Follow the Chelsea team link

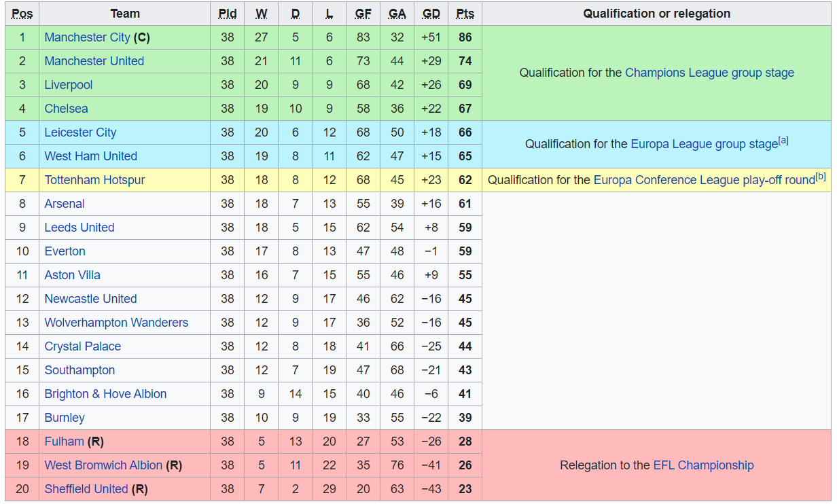pos(66,109)
